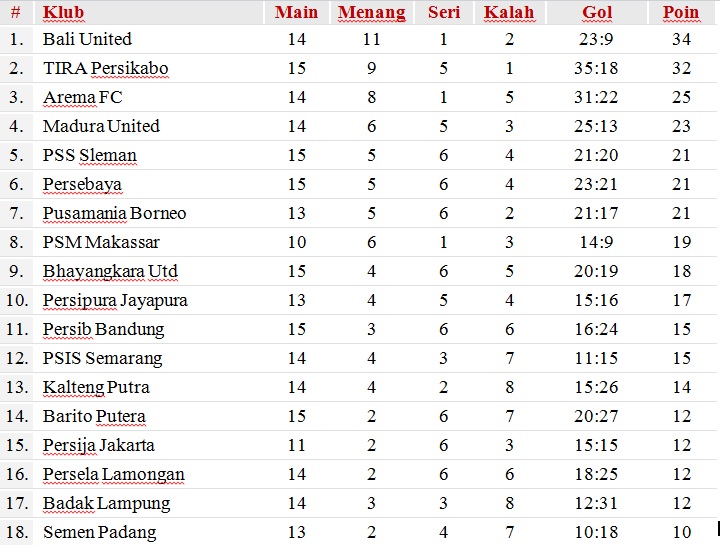Click the Menang column header
This screenshot has height=545, width=720.
tap(372, 13)
